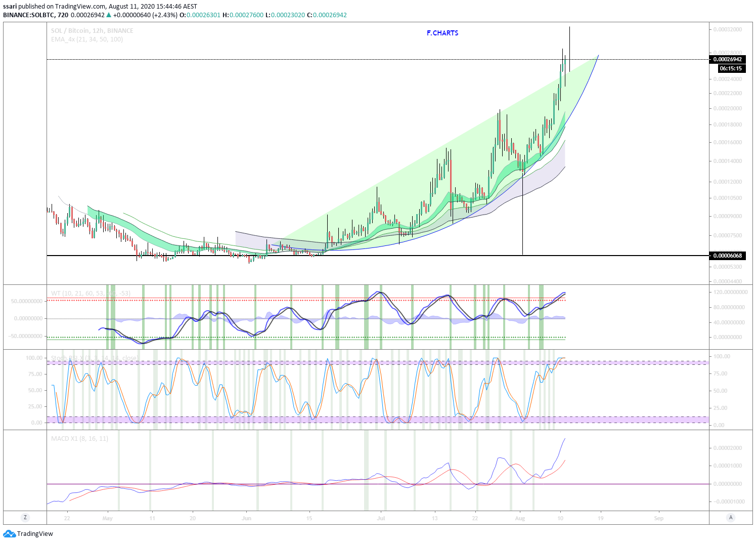Click the Sep label on the time axis
Image resolution: width=756 pixels, height=543 pixels.
pos(658,518)
